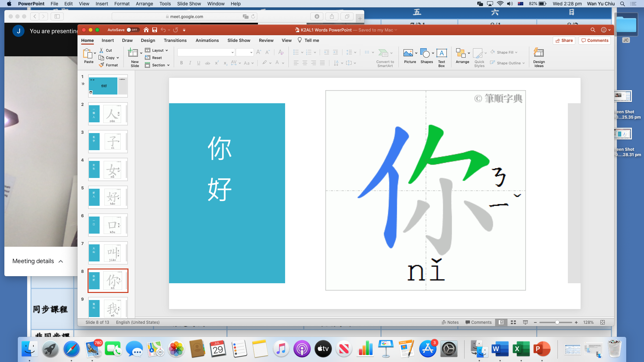Click the Save icon in title bar
The height and width of the screenshot is (362, 644).
[x=155, y=30]
